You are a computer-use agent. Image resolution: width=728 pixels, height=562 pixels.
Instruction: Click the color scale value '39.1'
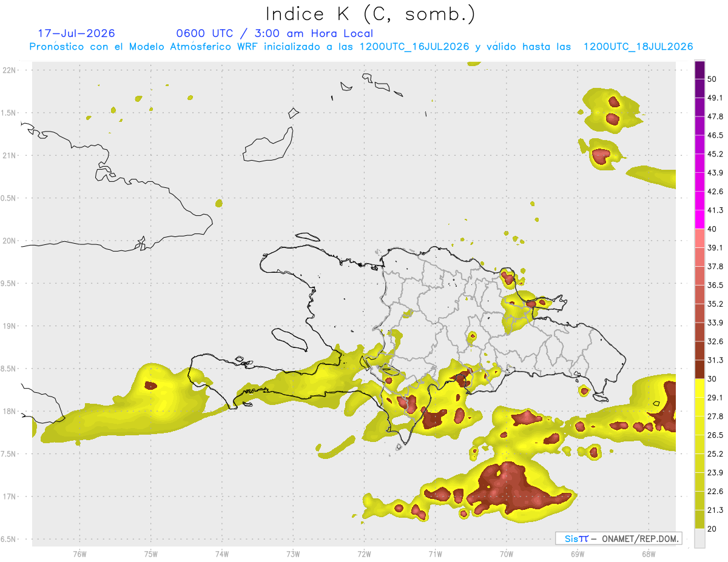click(715, 247)
